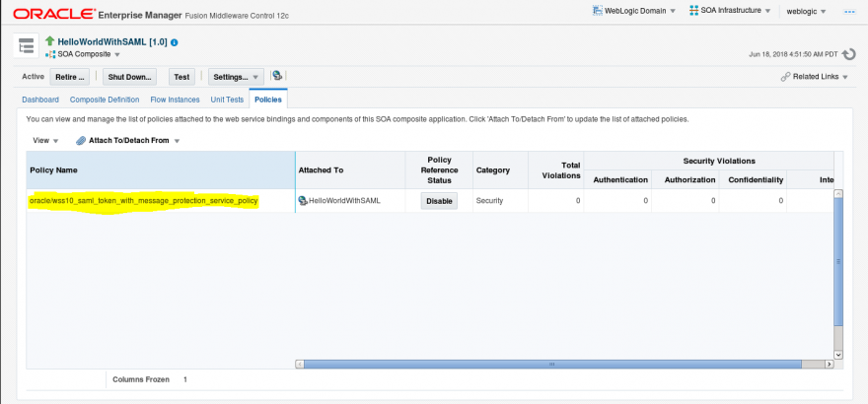Click the Confidentiality column header
The image size is (868, 404).
point(753,179)
